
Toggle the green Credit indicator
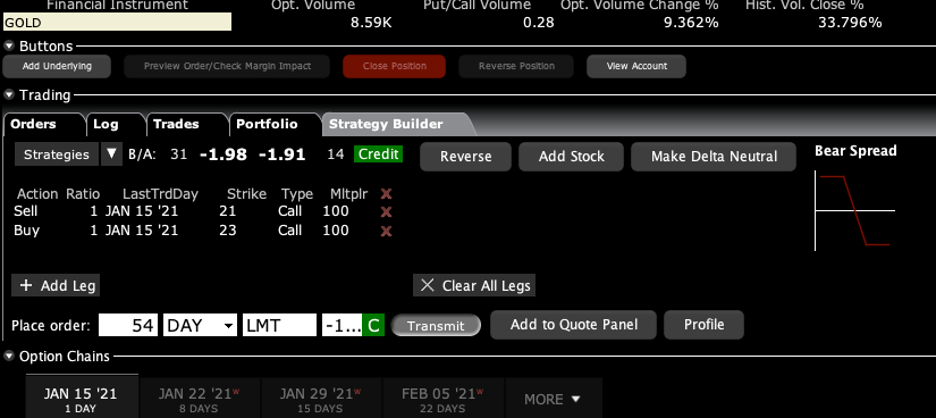coord(378,155)
